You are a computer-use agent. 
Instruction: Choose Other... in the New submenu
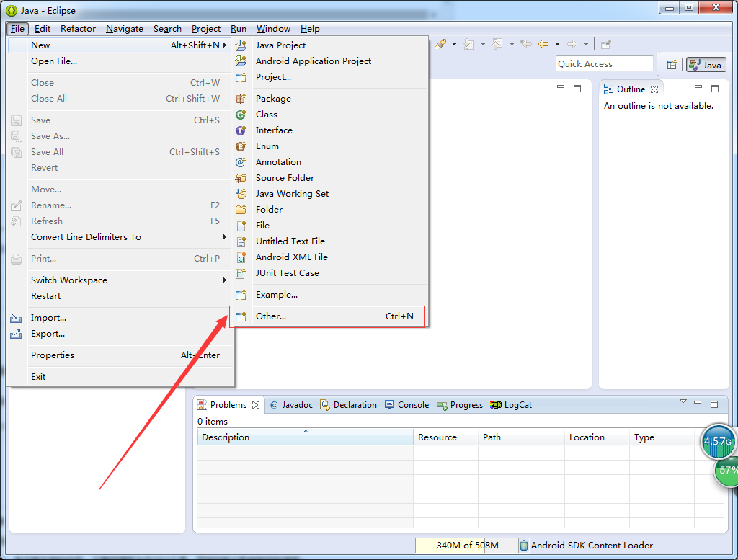tap(329, 316)
